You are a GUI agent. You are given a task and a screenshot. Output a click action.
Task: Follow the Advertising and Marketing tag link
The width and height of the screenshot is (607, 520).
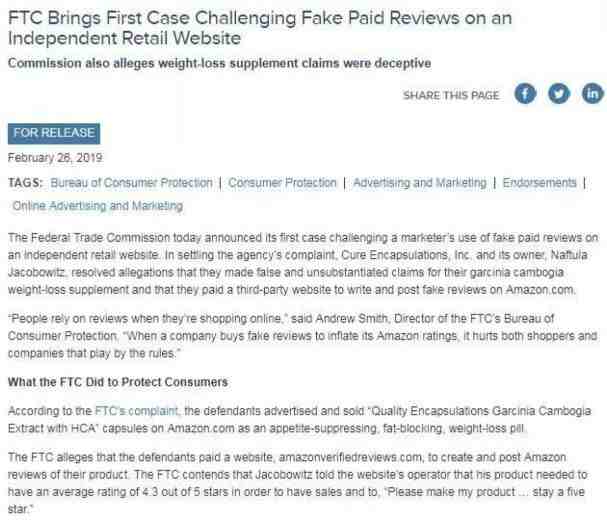pyautogui.click(x=420, y=182)
